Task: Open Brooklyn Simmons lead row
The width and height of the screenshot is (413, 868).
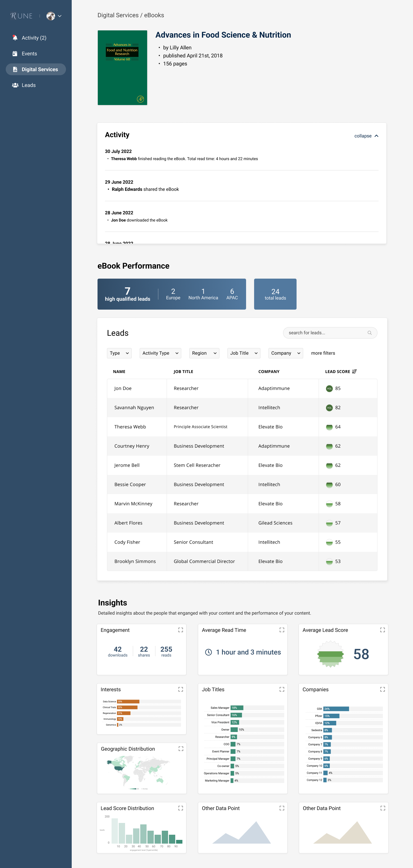Action: tap(242, 561)
